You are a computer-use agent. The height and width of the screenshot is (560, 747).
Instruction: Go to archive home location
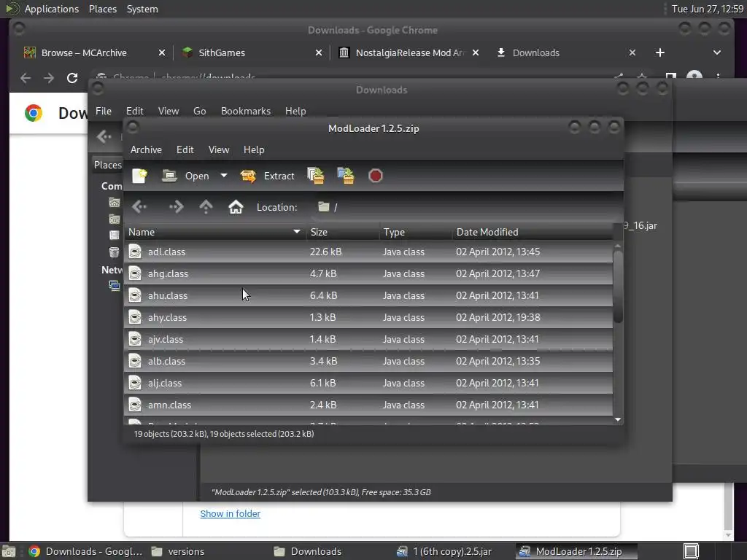[236, 206]
